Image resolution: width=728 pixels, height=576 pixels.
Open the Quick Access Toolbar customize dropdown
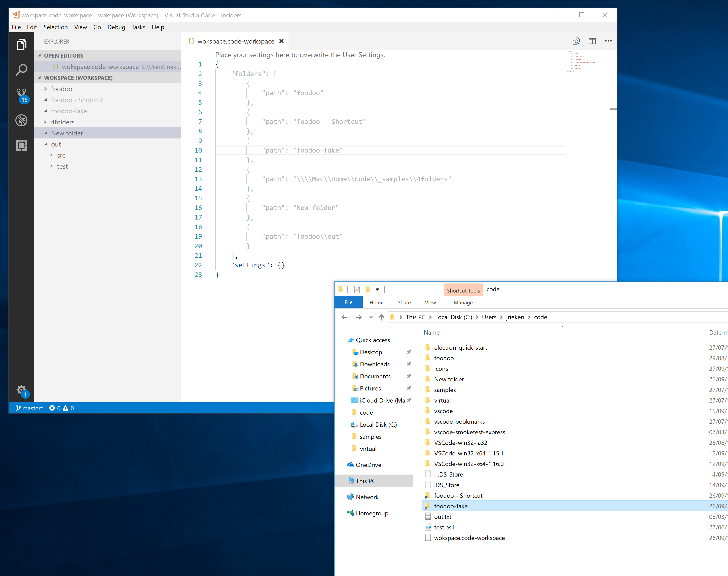tap(377, 289)
